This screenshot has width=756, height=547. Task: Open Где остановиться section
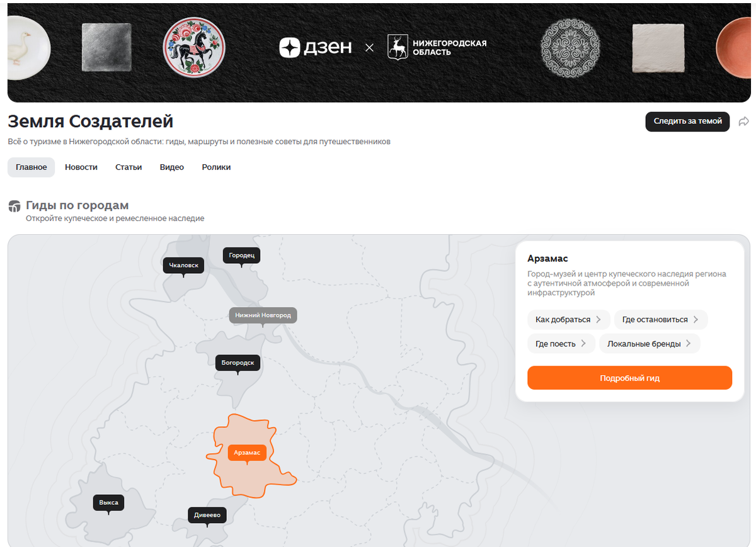click(x=661, y=320)
